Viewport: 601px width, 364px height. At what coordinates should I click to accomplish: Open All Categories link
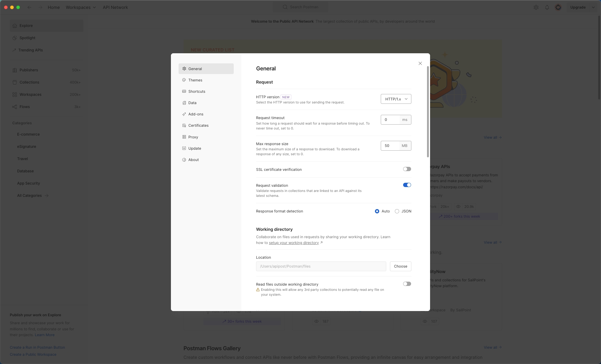pos(33,196)
